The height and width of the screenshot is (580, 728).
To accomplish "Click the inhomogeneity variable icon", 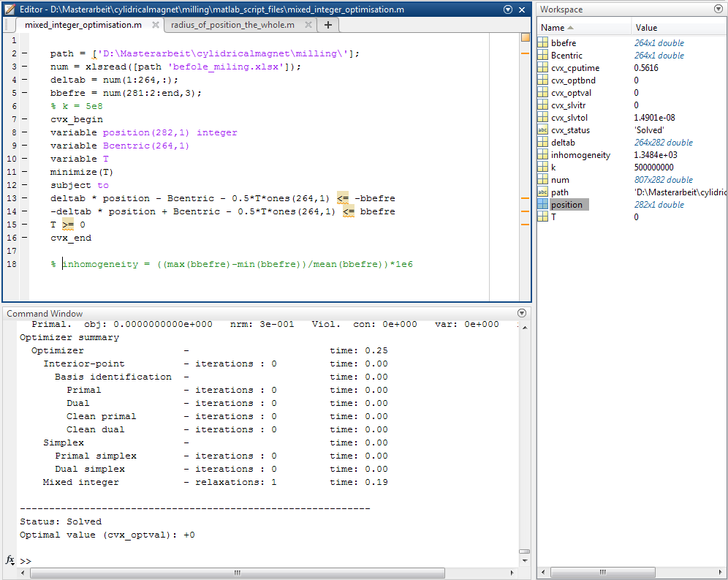I will click(543, 155).
